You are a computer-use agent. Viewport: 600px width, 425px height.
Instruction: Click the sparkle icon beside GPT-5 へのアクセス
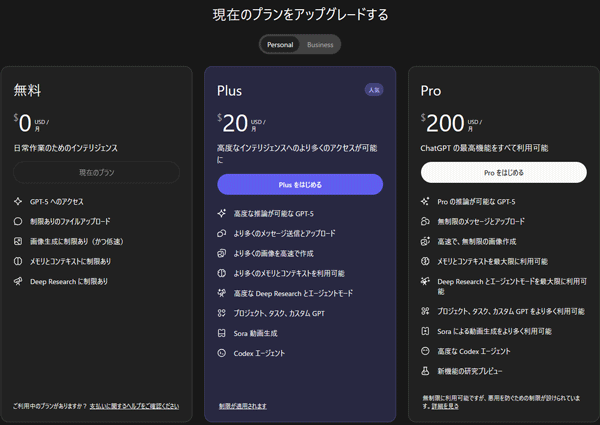tap(18, 201)
